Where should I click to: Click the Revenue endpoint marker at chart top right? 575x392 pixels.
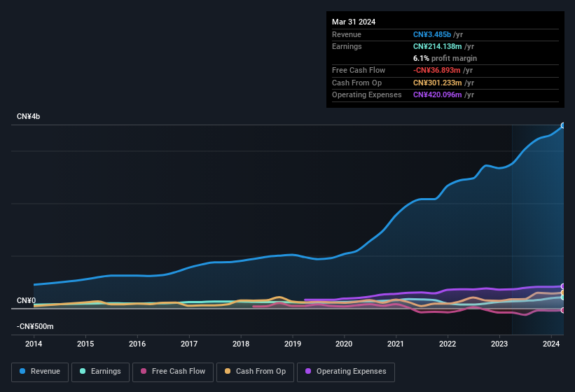pyautogui.click(x=563, y=126)
